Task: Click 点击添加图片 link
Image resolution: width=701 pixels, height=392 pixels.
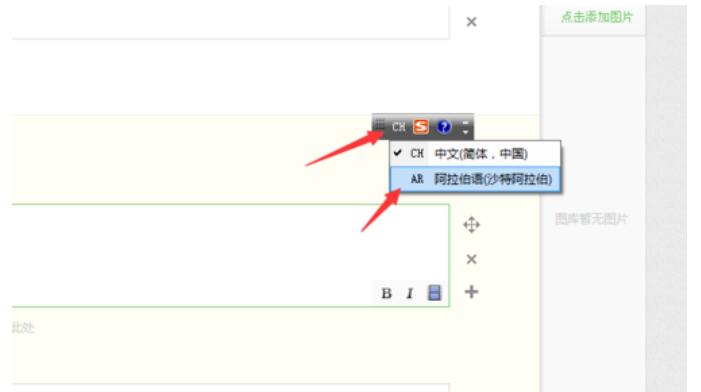Action: [x=597, y=17]
